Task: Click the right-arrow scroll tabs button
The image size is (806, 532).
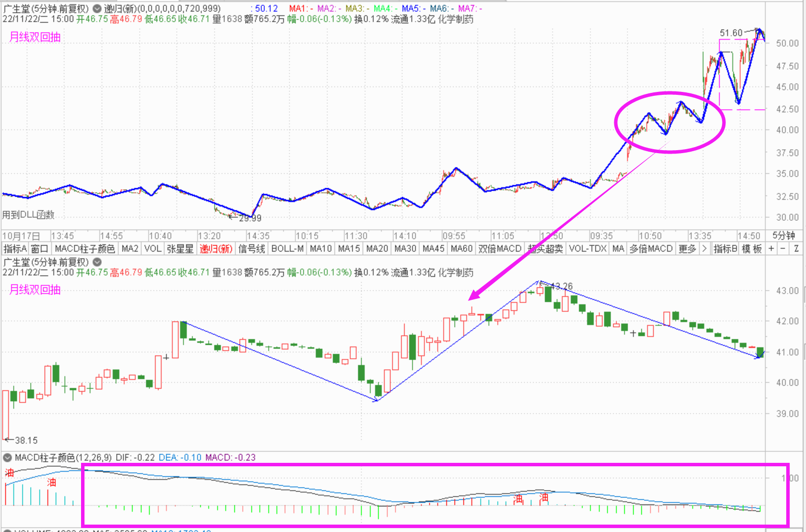Action: coord(705,248)
